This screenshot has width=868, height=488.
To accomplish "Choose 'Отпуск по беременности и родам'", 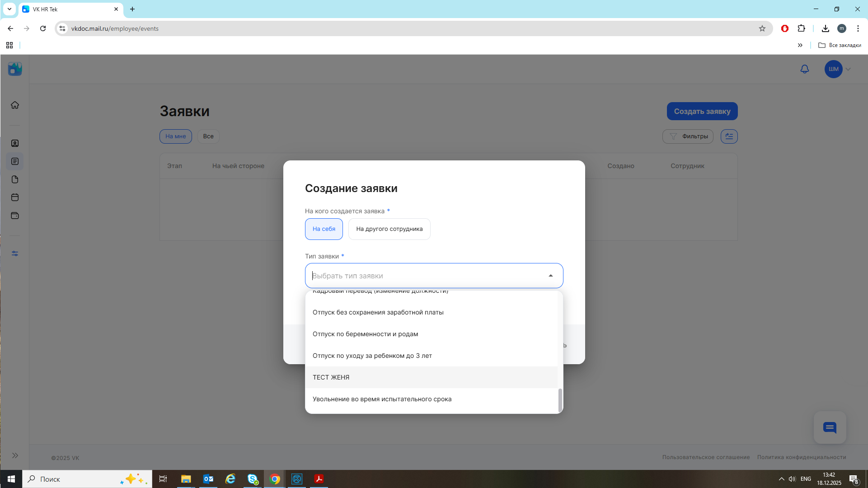I will 365,334.
